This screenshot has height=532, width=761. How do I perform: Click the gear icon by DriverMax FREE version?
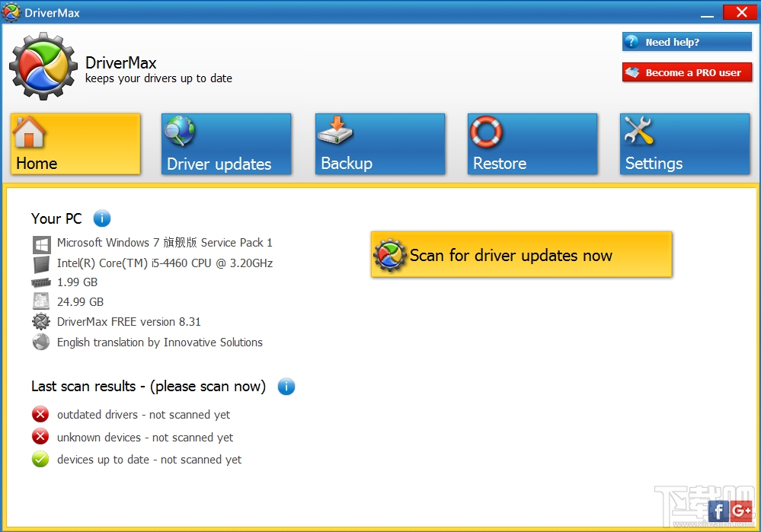(41, 321)
